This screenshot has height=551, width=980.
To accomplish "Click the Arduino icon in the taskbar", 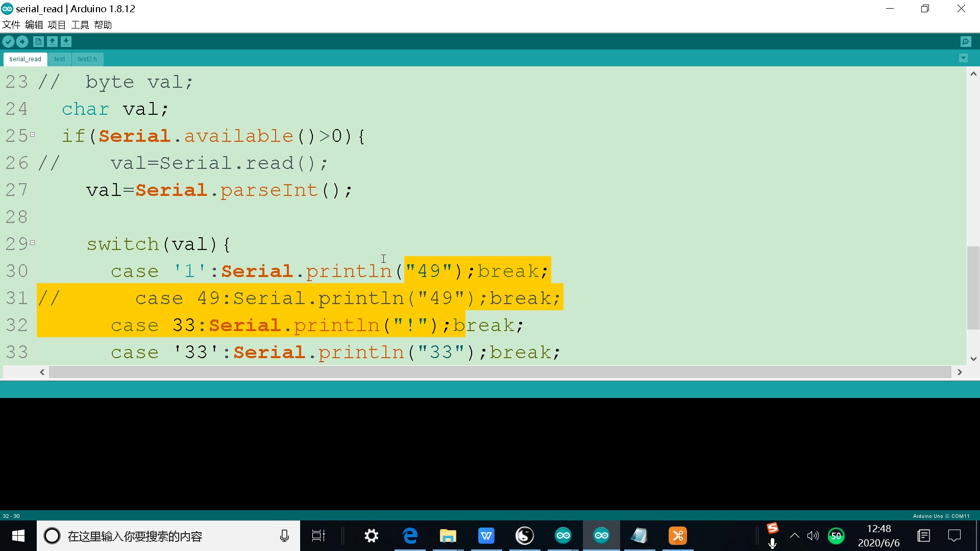I will [601, 536].
